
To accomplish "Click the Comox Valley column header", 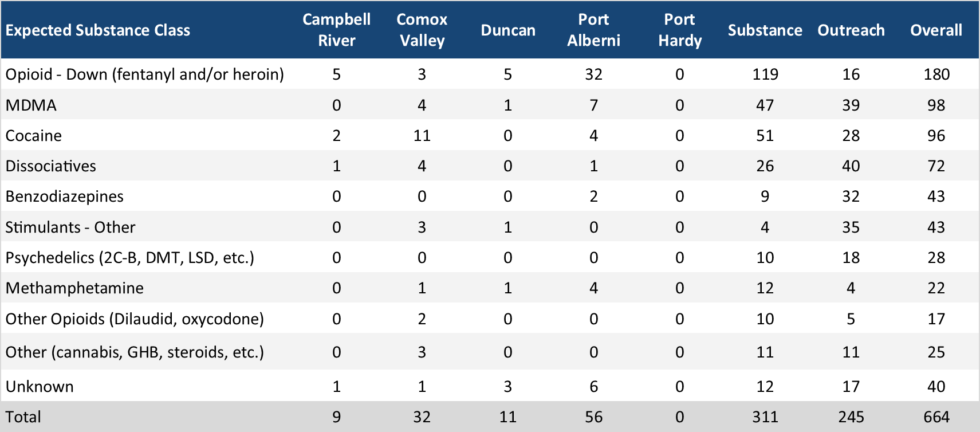I will tap(422, 30).
